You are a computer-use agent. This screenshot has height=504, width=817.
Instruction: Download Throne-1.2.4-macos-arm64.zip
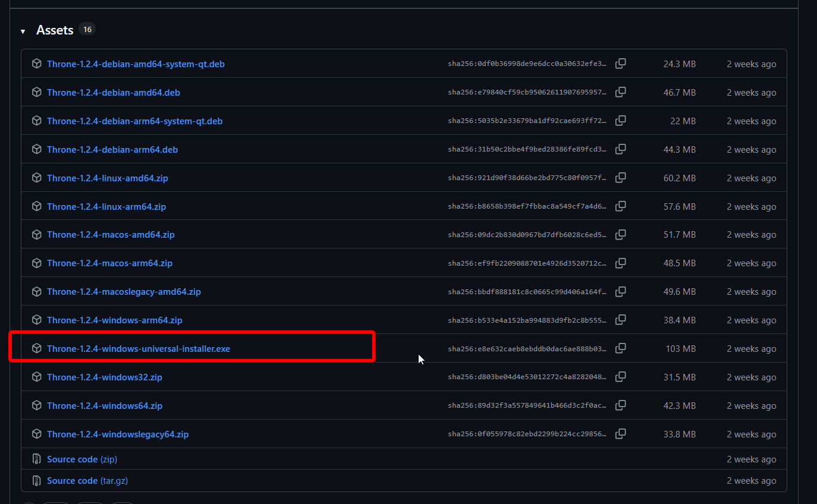[109, 263]
